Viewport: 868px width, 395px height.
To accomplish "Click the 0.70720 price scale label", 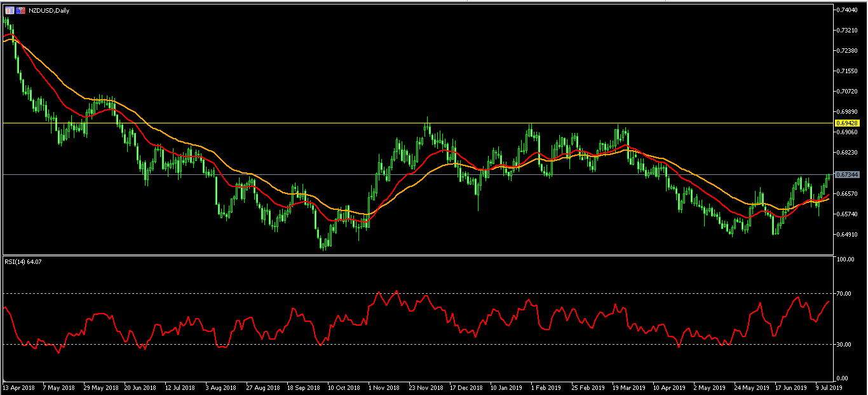I will click(x=848, y=92).
